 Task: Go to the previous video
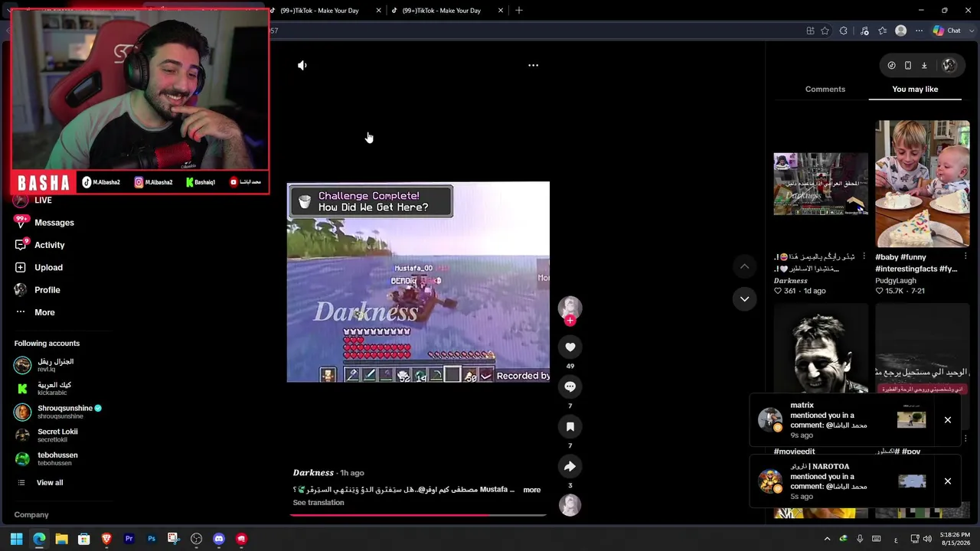click(x=744, y=266)
